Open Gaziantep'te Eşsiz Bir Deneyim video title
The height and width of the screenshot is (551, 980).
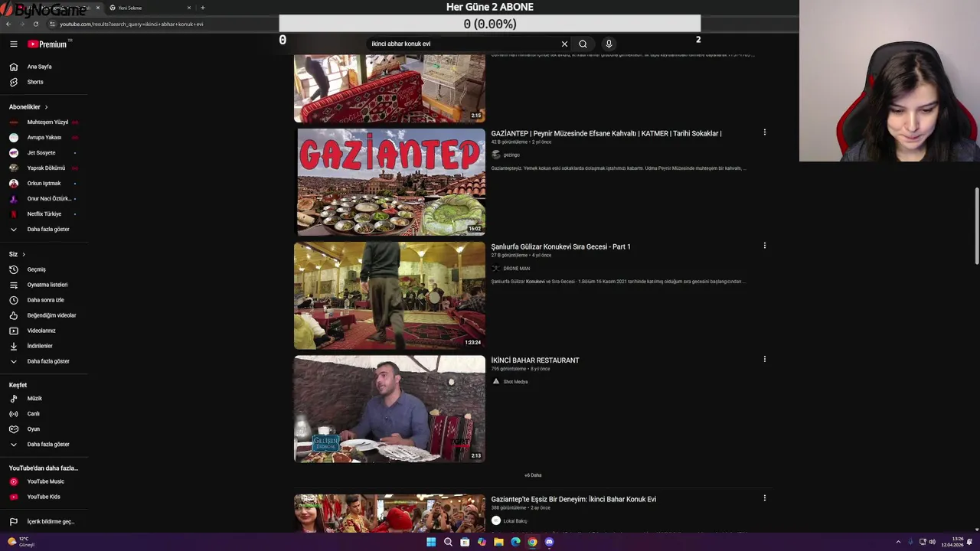click(573, 500)
